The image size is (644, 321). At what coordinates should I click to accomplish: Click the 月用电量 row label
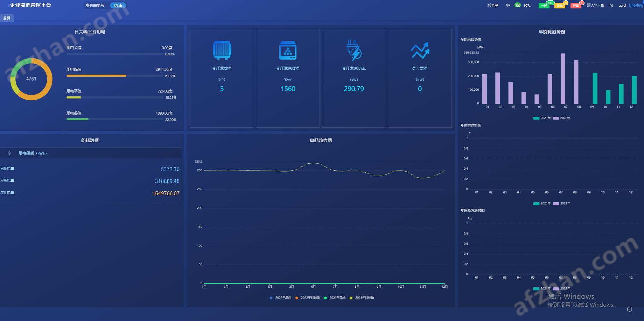coord(7,180)
